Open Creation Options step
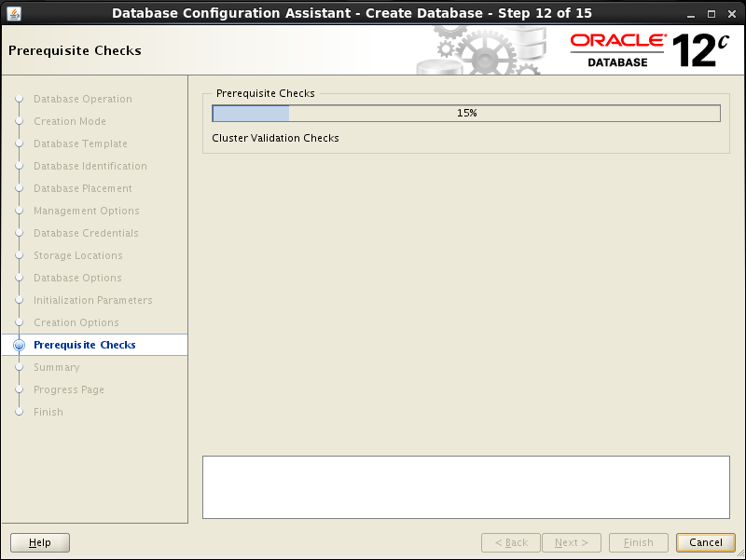 (x=76, y=322)
